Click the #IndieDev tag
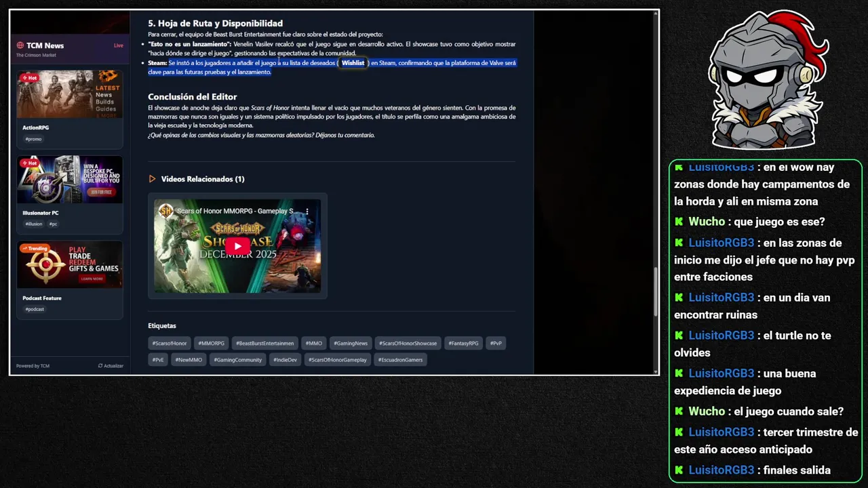The image size is (868, 488). point(285,360)
